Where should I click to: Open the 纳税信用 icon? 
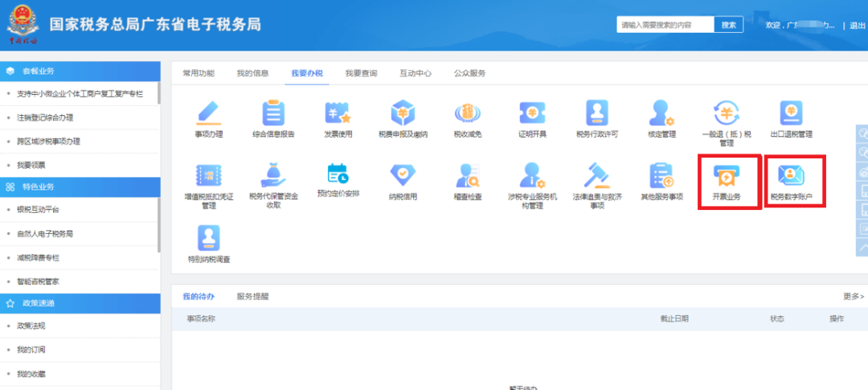coord(403,175)
